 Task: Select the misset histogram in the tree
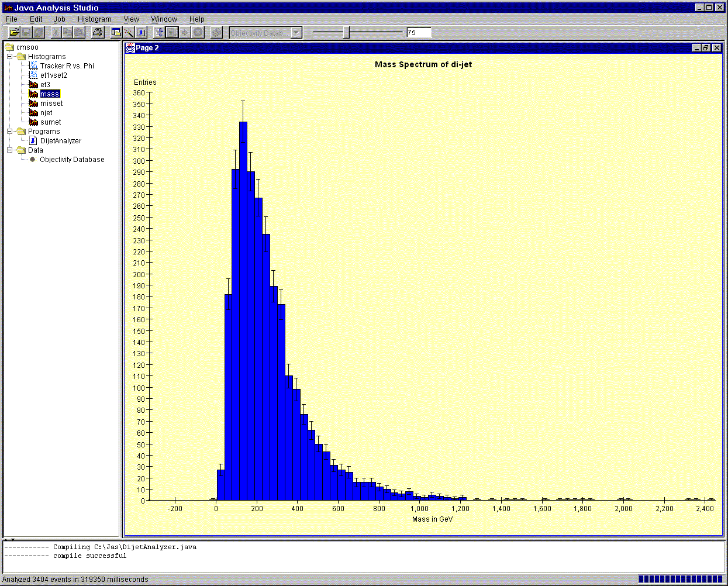[51, 103]
